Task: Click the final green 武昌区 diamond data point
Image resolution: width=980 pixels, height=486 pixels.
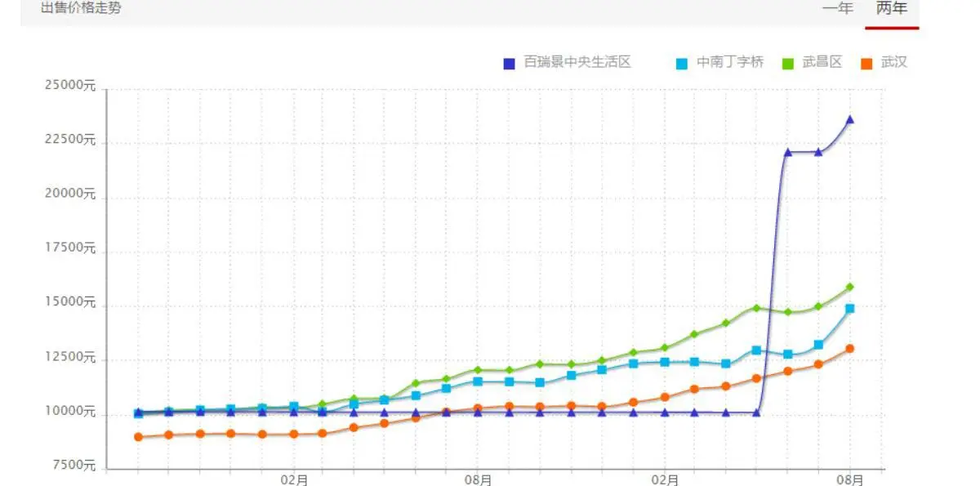Action: (x=849, y=287)
